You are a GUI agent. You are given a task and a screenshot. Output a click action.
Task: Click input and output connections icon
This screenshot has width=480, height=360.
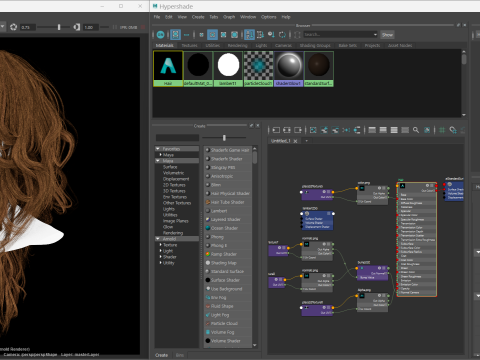click(x=287, y=130)
